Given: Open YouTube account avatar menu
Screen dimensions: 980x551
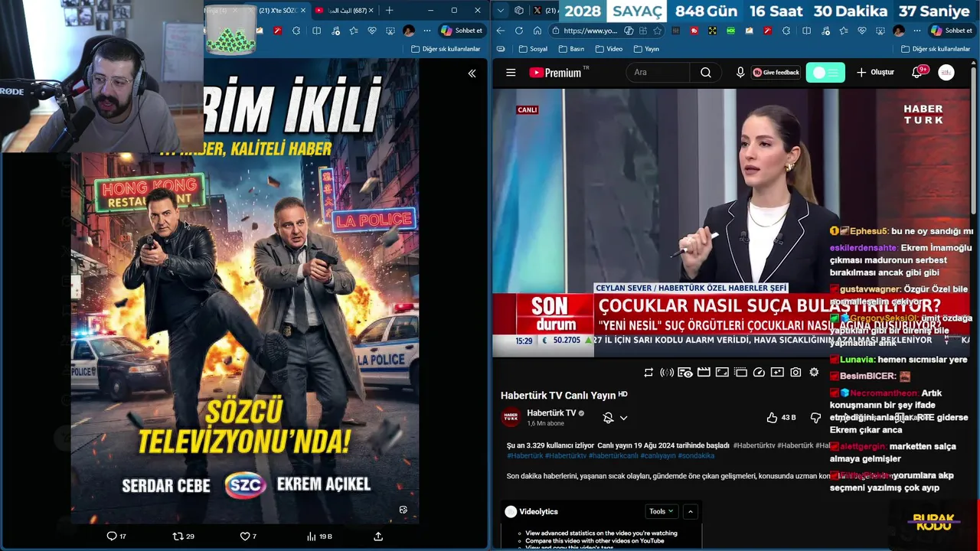Looking at the screenshot, I should (946, 73).
